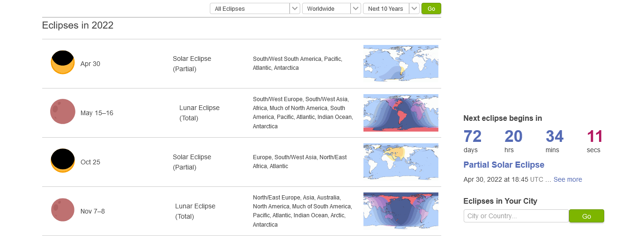This screenshot has height=236, width=644.
Task: Open the Nov 7–8 eclipse map thumbnail
Action: point(401,211)
